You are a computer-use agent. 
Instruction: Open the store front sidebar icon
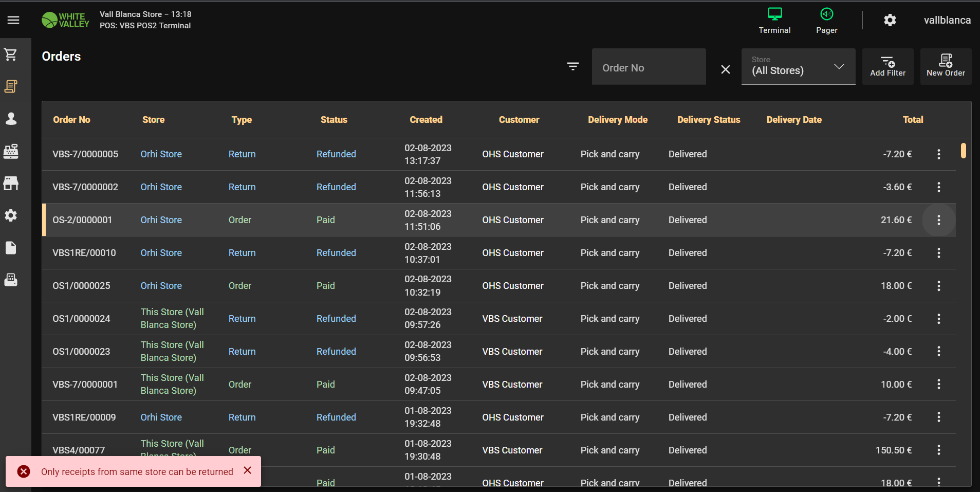coord(11,184)
